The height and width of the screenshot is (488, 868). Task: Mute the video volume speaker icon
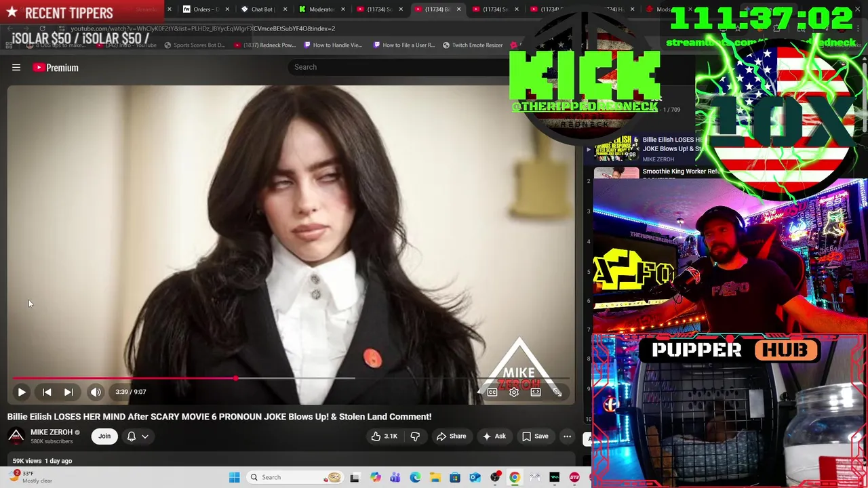[x=96, y=392]
